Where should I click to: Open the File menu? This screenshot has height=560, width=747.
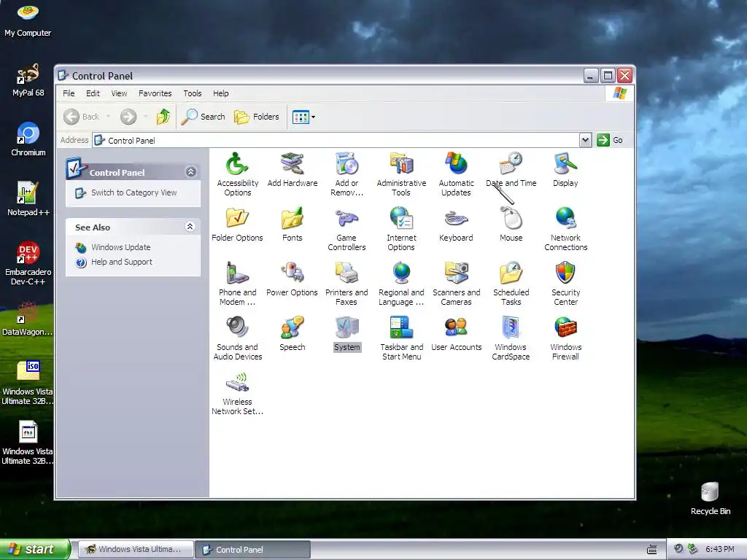point(69,93)
